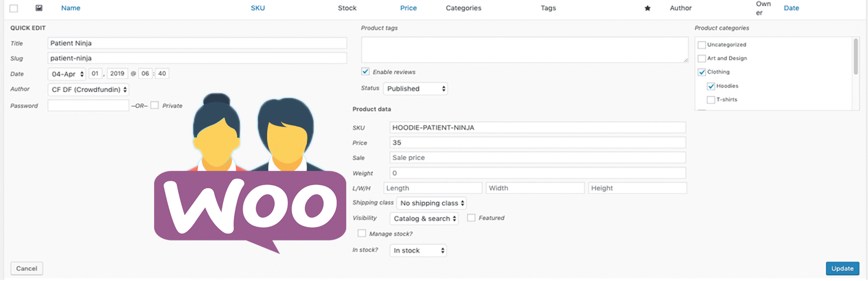Click the Update button

[843, 269]
